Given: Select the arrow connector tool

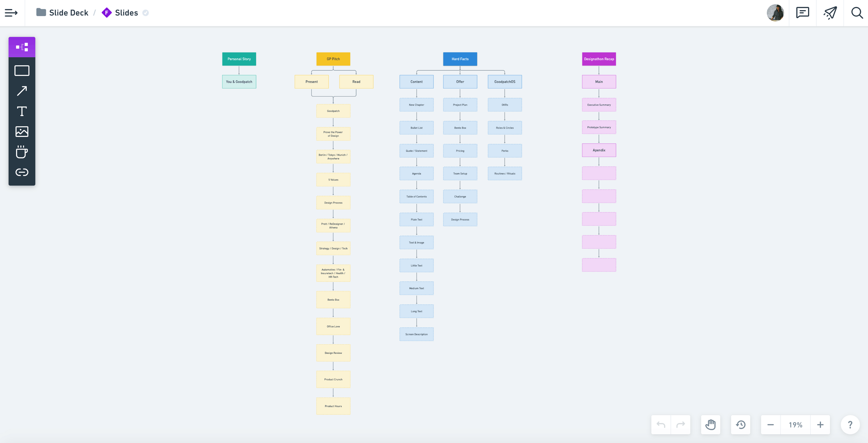Looking at the screenshot, I should 22,91.
